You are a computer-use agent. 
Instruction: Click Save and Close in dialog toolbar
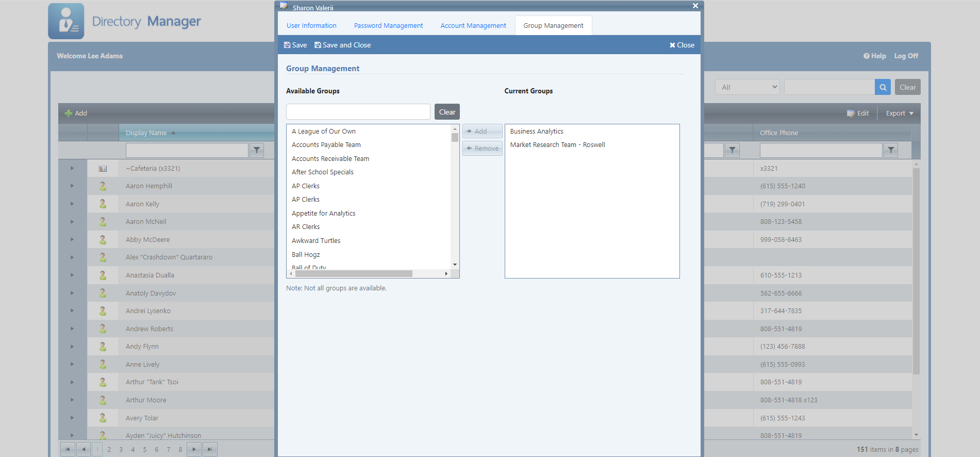343,45
